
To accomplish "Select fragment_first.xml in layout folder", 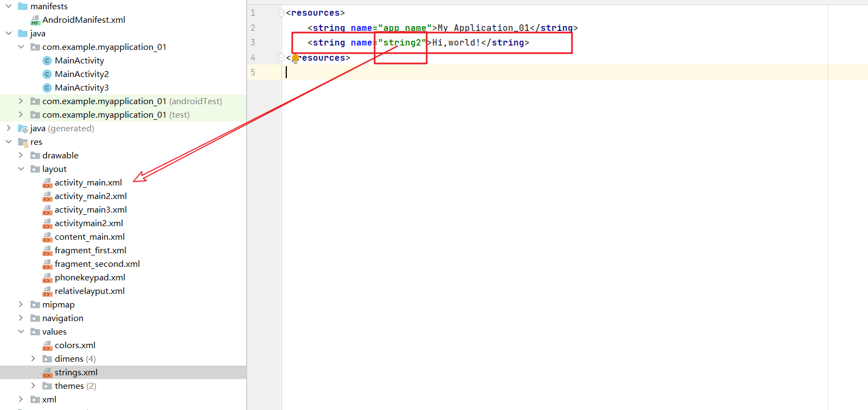I will [91, 250].
